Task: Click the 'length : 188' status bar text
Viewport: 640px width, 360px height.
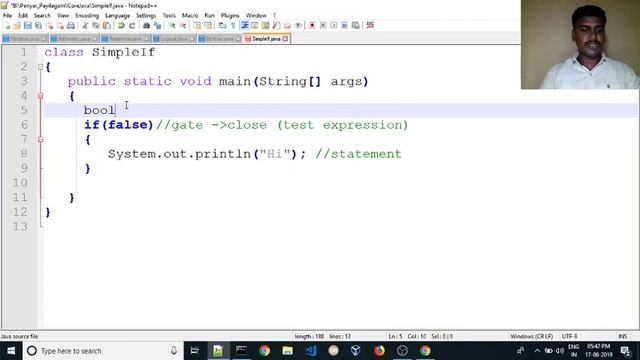Action: pos(309,336)
